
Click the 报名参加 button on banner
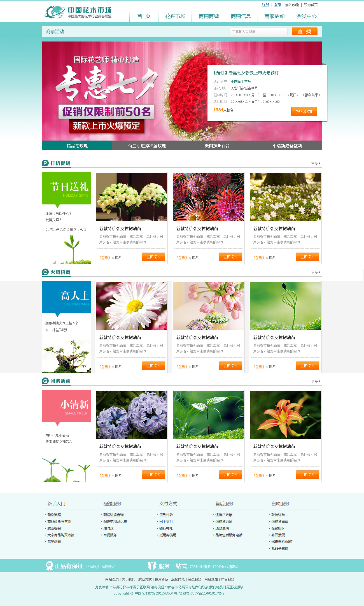tap(304, 111)
